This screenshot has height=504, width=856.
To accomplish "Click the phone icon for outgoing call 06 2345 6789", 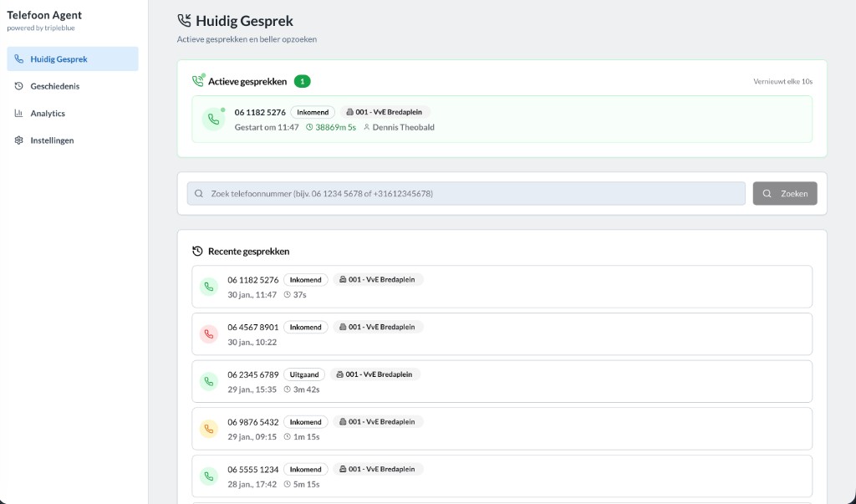I will [208, 381].
